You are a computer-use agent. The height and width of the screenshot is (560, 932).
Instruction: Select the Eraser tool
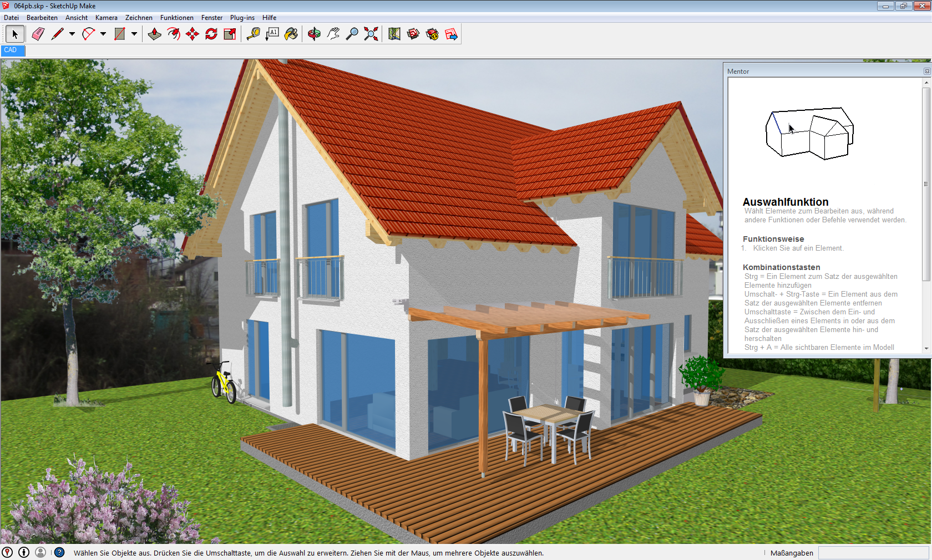tap(38, 34)
